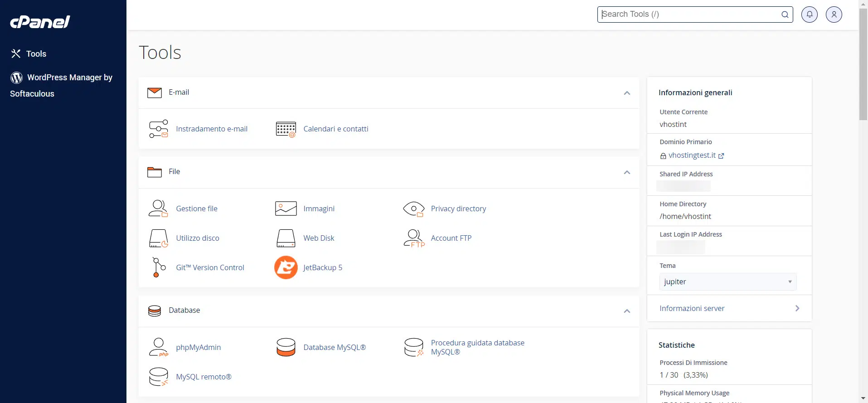Screen dimensions: 868x403
Task: Click the phpMyAdmin icon
Action: (159, 347)
